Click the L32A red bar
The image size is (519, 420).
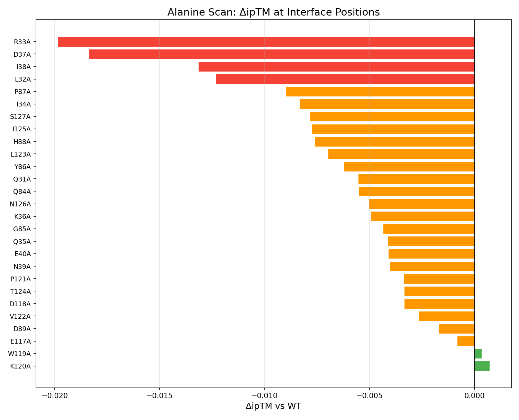(x=345, y=79)
